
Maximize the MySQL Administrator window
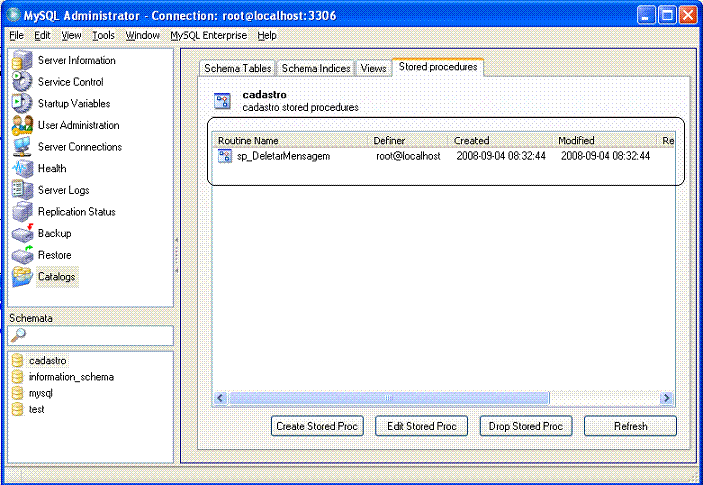point(667,16)
